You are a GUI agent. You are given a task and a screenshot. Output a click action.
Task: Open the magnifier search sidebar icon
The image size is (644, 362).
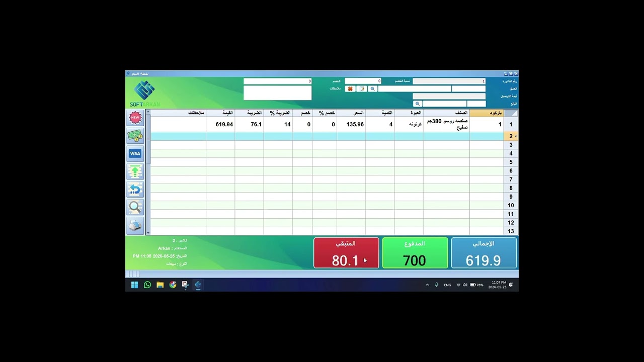pyautogui.click(x=135, y=207)
